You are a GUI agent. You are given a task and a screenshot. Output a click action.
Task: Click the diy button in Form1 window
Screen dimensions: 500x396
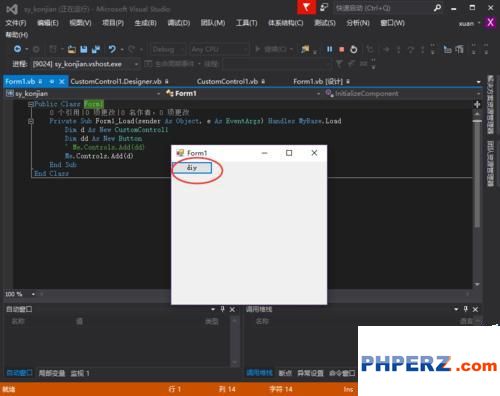pos(192,168)
